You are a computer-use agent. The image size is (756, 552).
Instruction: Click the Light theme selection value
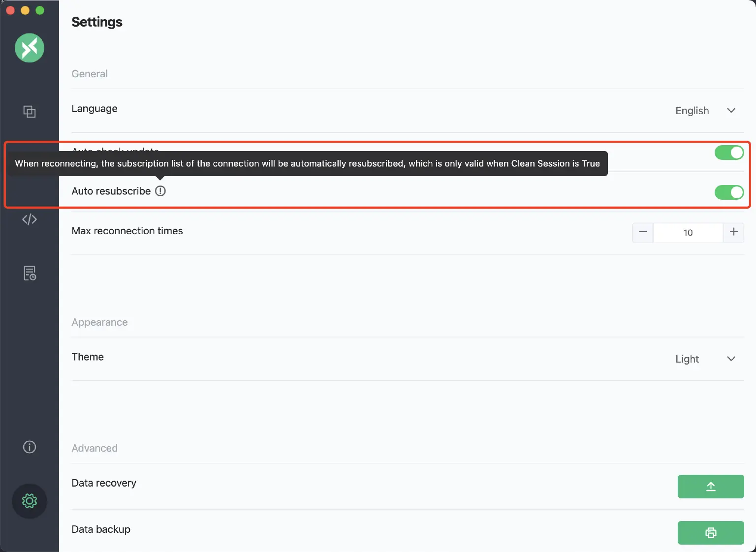(x=687, y=359)
